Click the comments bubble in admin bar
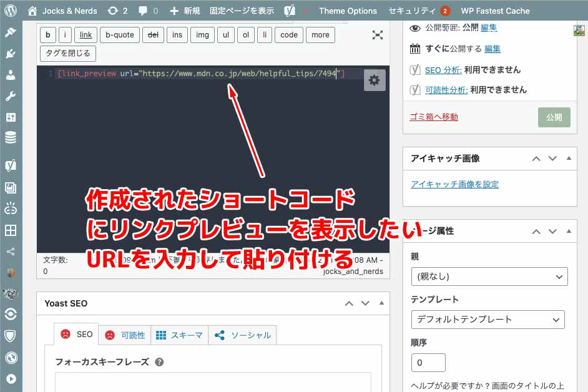 click(147, 11)
